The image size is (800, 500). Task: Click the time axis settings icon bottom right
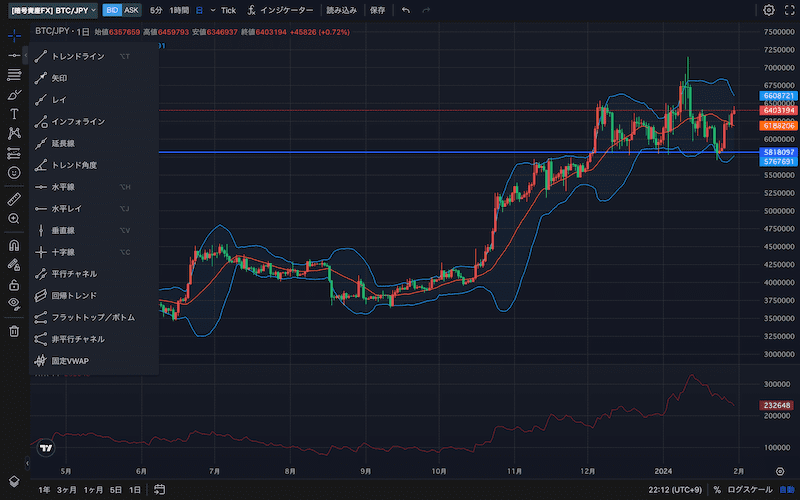(780, 471)
